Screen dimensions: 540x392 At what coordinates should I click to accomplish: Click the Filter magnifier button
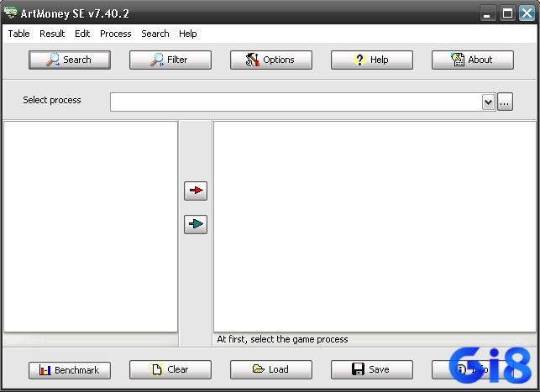[x=170, y=60]
